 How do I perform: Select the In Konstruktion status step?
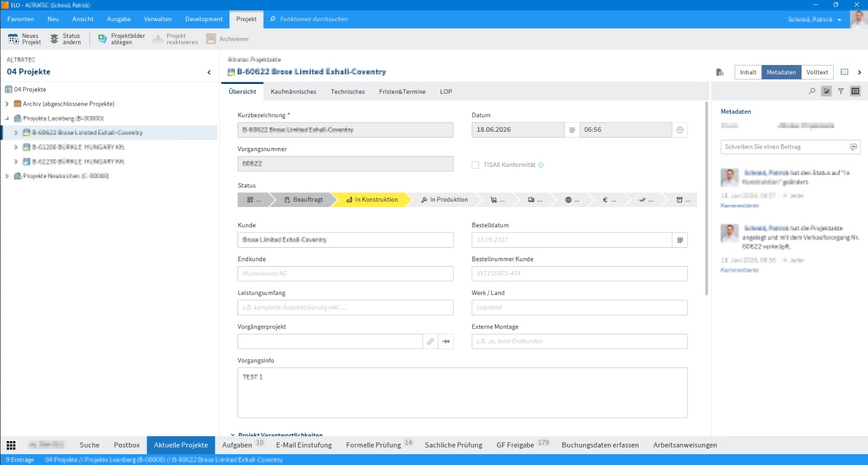click(372, 200)
